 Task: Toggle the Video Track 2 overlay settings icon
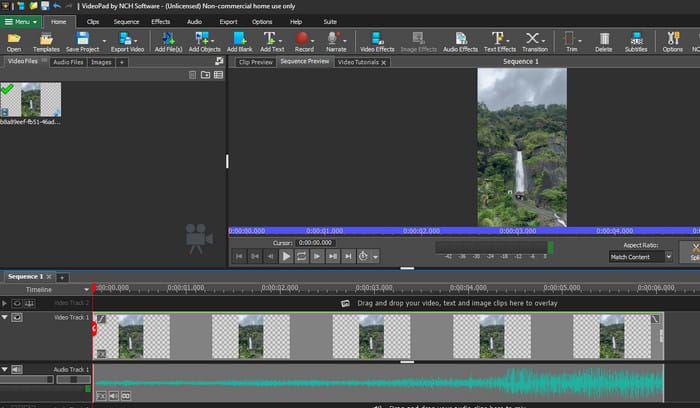(29, 304)
